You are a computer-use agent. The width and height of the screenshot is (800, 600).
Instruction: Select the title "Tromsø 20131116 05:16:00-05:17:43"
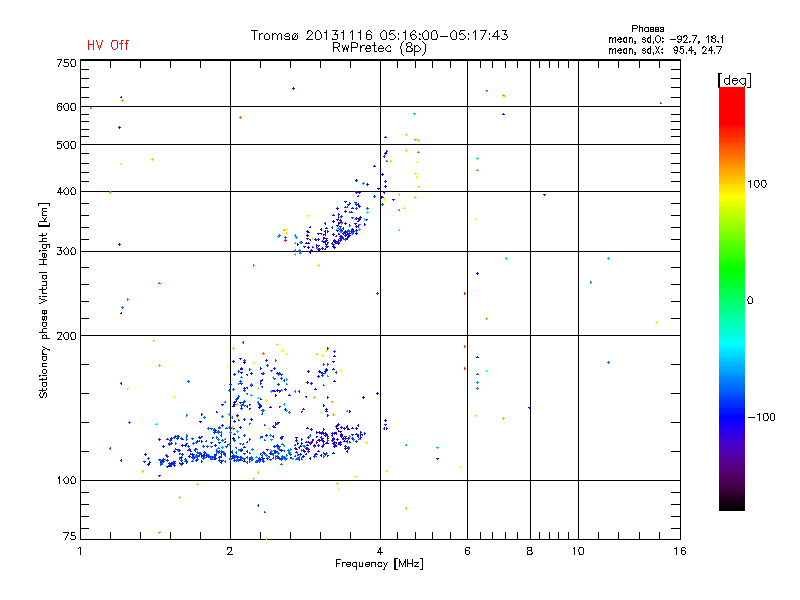click(379, 35)
